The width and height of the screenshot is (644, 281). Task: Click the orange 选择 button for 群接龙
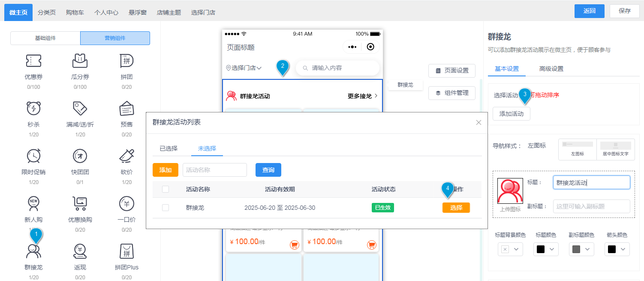[x=456, y=208]
